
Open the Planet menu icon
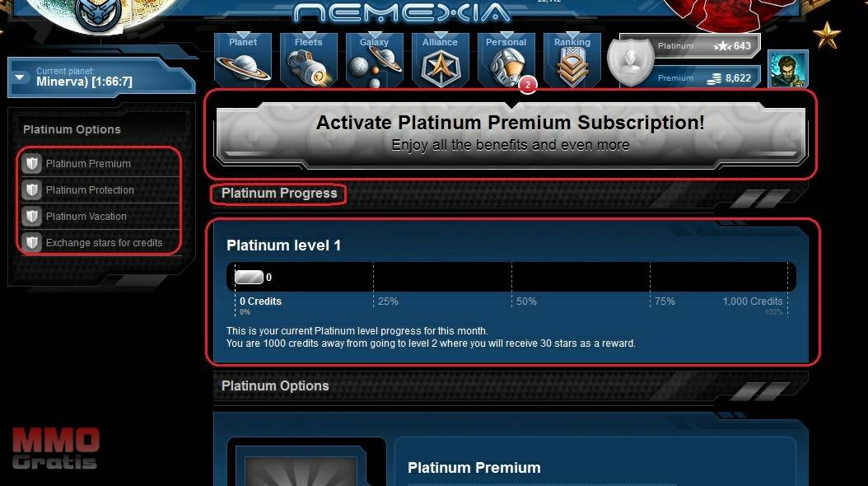point(243,59)
